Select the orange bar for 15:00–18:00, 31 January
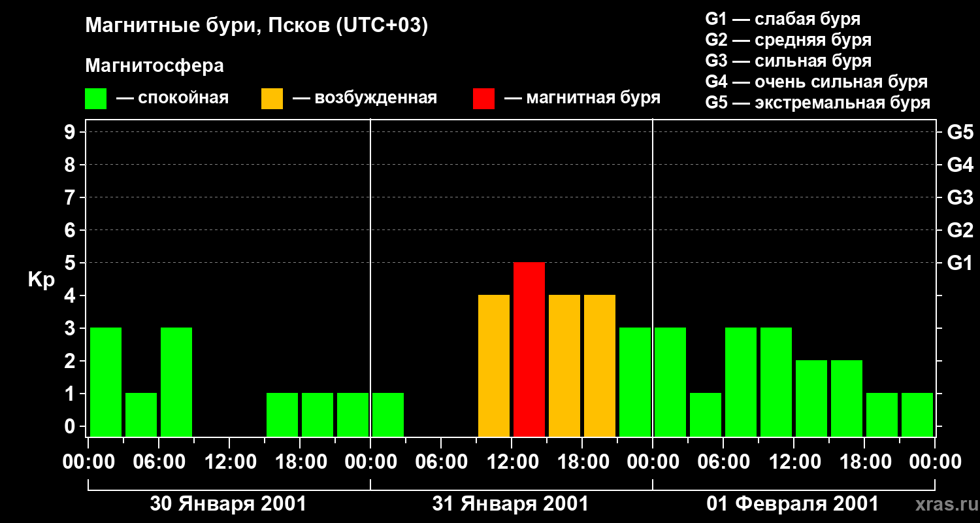Screen dimensions: 980x523 [x=564, y=365]
